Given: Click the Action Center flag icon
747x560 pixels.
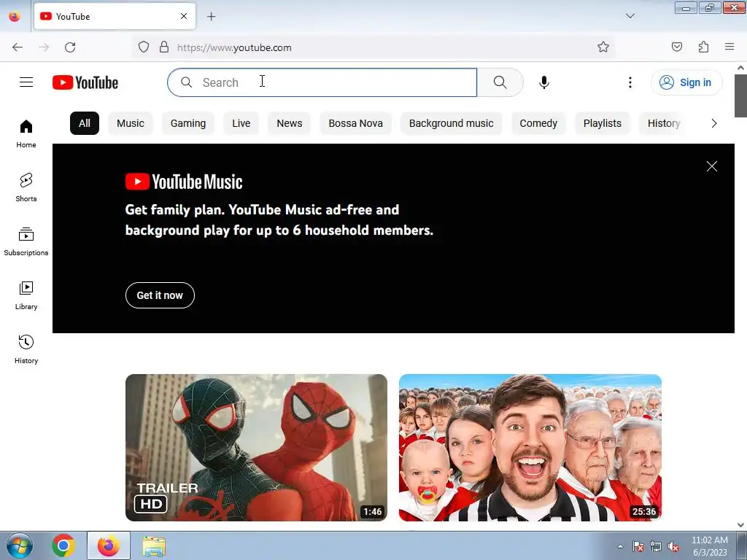Looking at the screenshot, I should pyautogui.click(x=638, y=546).
